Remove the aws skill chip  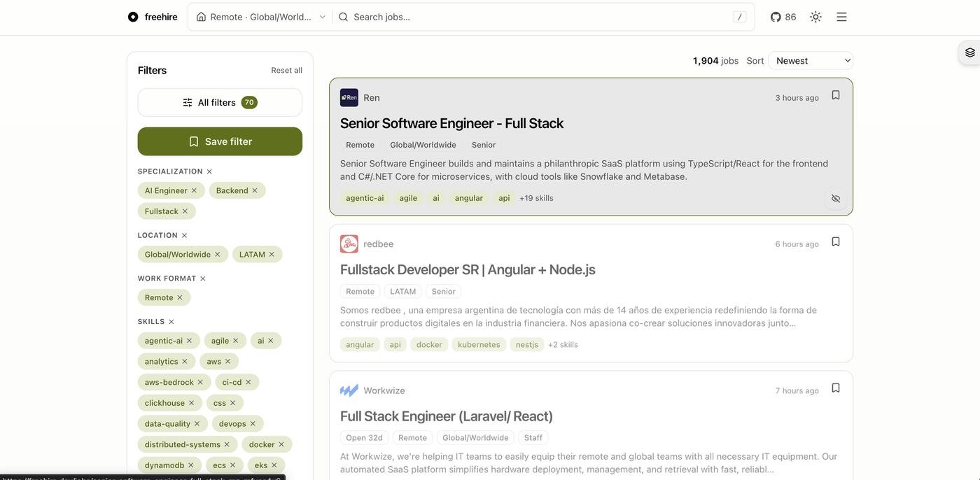click(x=227, y=362)
